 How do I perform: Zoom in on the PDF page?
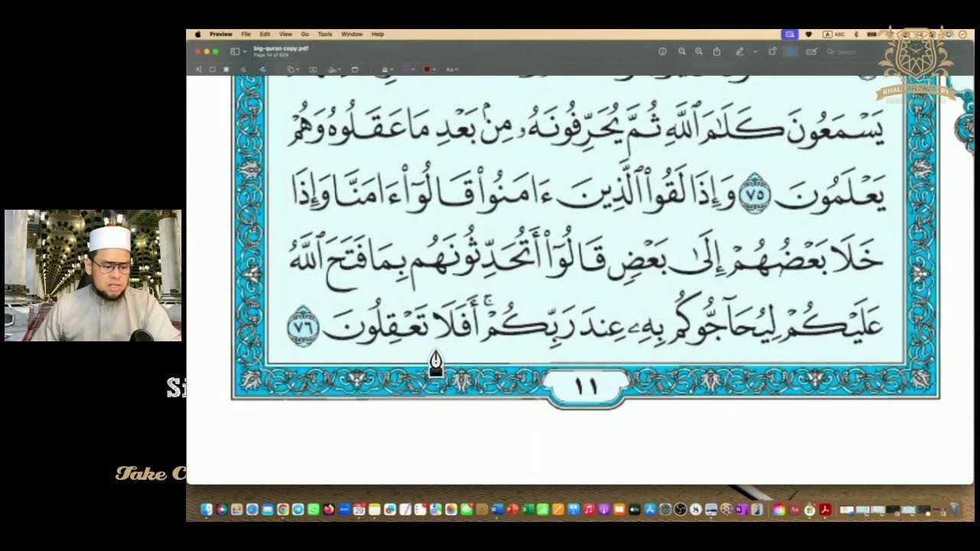[698, 51]
